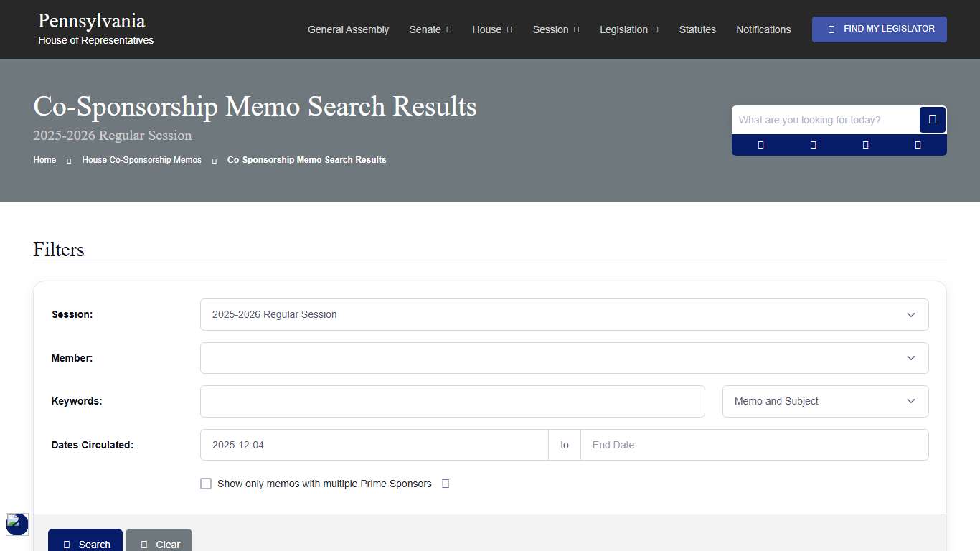Viewport: 980px width, 551px height.
Task: Click the third social icon in the blue bar
Action: pos(865,144)
